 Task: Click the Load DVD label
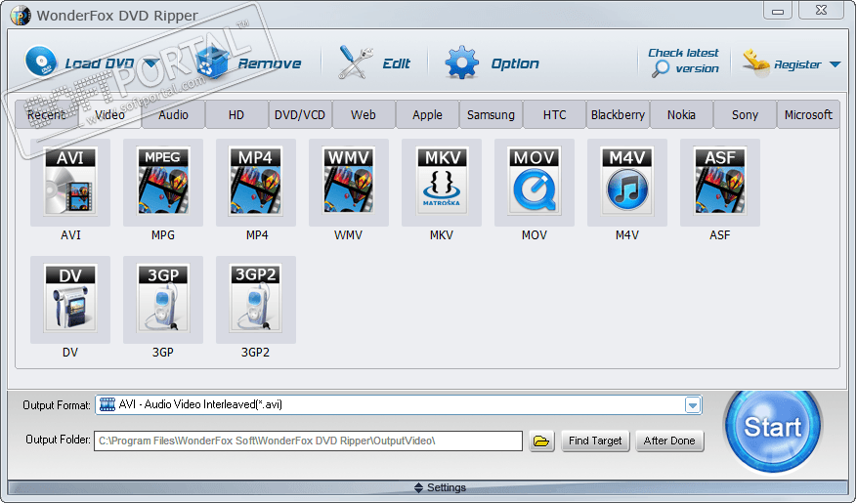(x=100, y=63)
